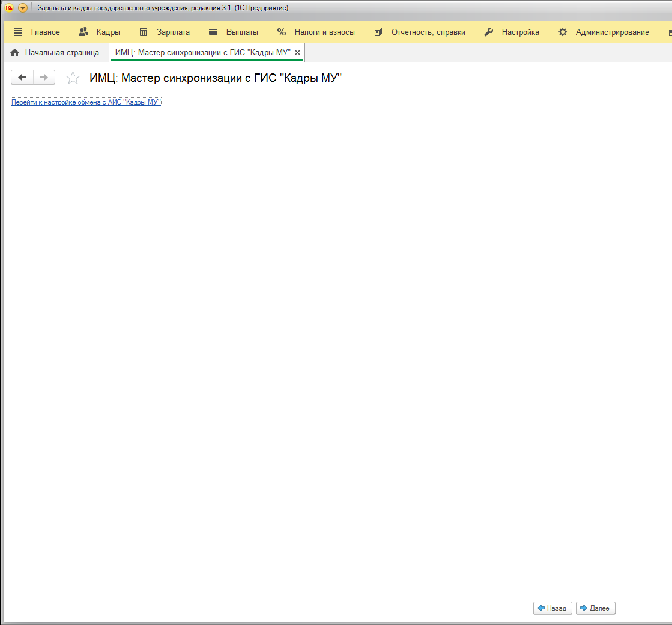Go to the Кадры section
Image resolution: width=672 pixels, height=625 pixels.
coord(100,32)
